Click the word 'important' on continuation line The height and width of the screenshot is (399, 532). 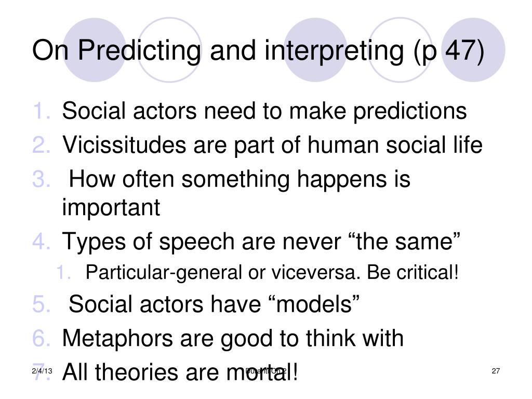111,208
